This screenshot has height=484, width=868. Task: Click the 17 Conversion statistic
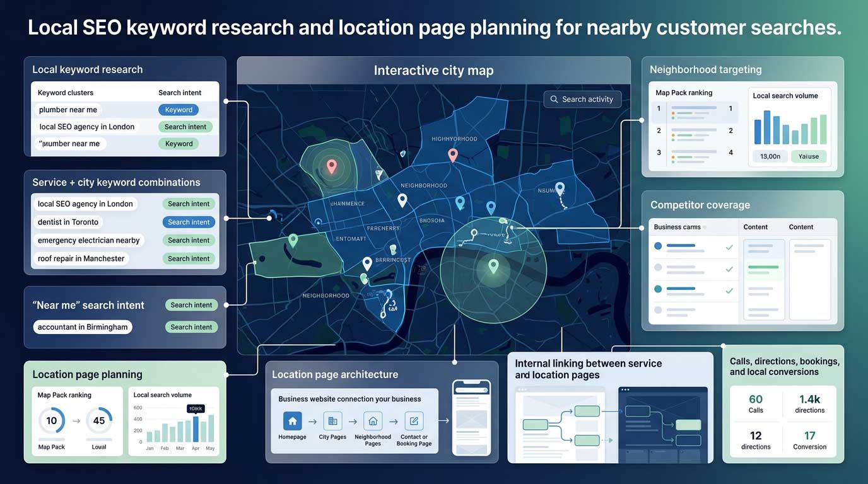point(809,440)
